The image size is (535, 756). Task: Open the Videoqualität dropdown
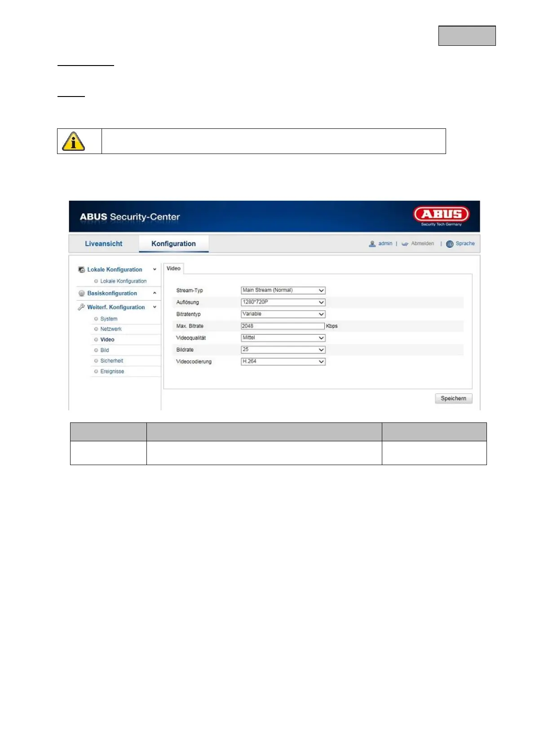tap(283, 338)
